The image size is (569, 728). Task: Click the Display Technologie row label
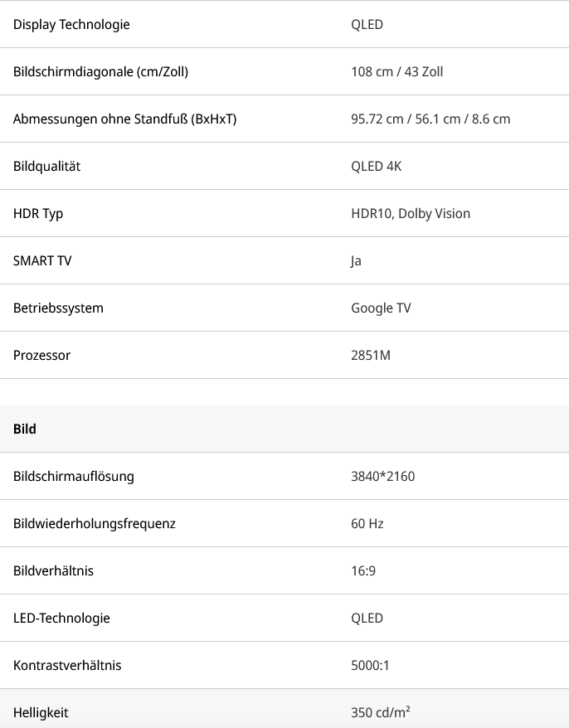71,24
